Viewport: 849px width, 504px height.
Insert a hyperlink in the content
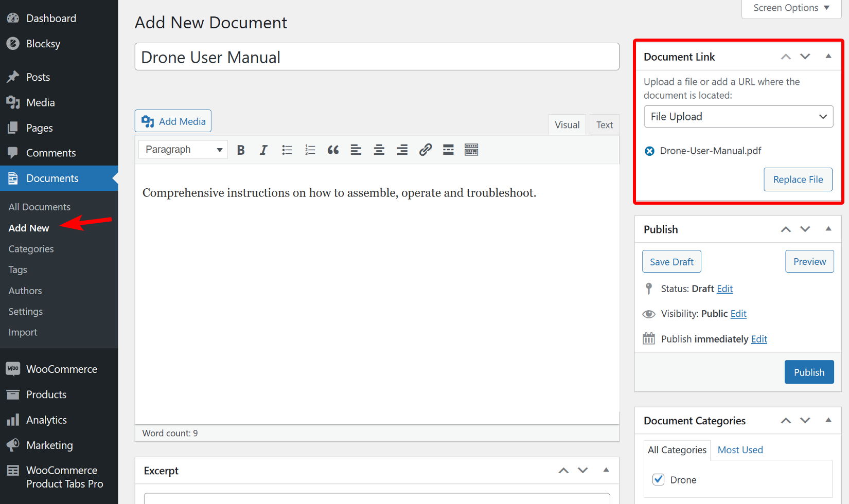[x=425, y=150]
